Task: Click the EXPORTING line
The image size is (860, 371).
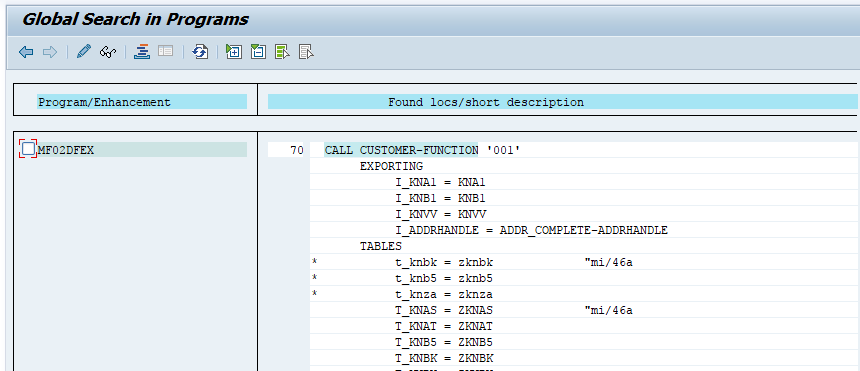Action: click(x=391, y=166)
